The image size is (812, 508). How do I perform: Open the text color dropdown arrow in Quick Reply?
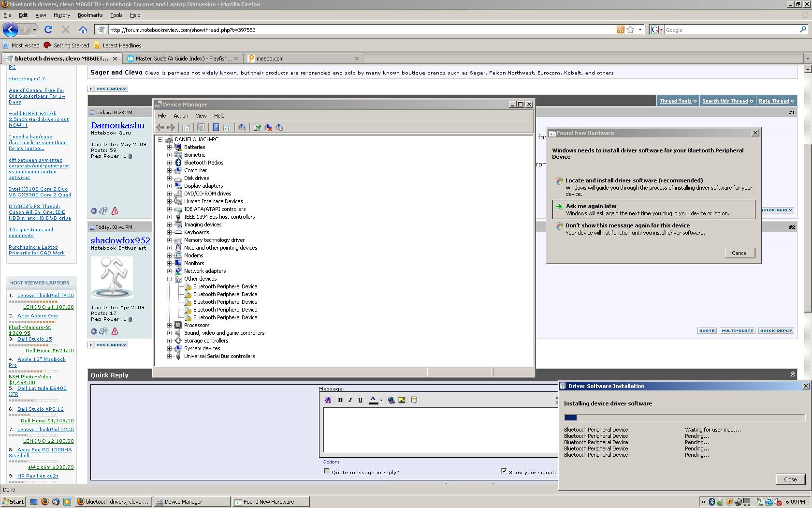tap(381, 400)
